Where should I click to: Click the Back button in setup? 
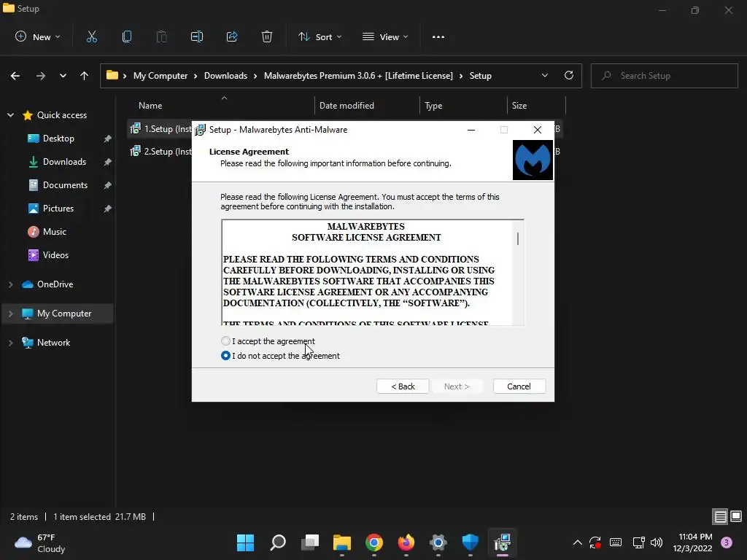click(403, 386)
